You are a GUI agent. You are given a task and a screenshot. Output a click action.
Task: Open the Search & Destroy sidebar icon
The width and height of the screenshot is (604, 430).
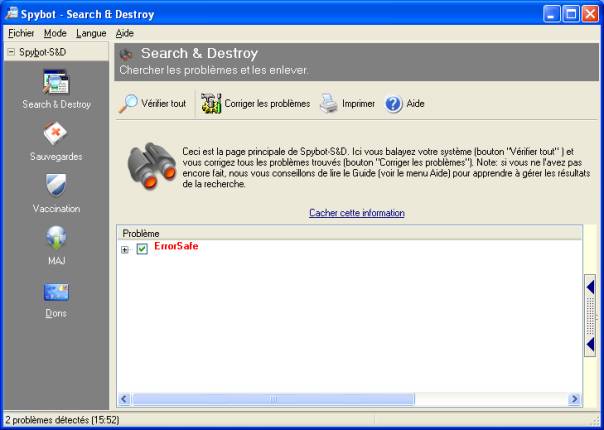pos(56,82)
